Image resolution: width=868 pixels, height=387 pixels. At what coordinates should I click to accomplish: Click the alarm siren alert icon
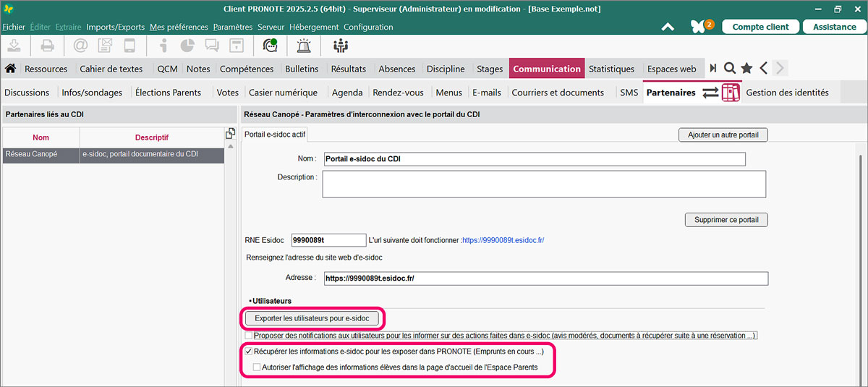pos(304,46)
